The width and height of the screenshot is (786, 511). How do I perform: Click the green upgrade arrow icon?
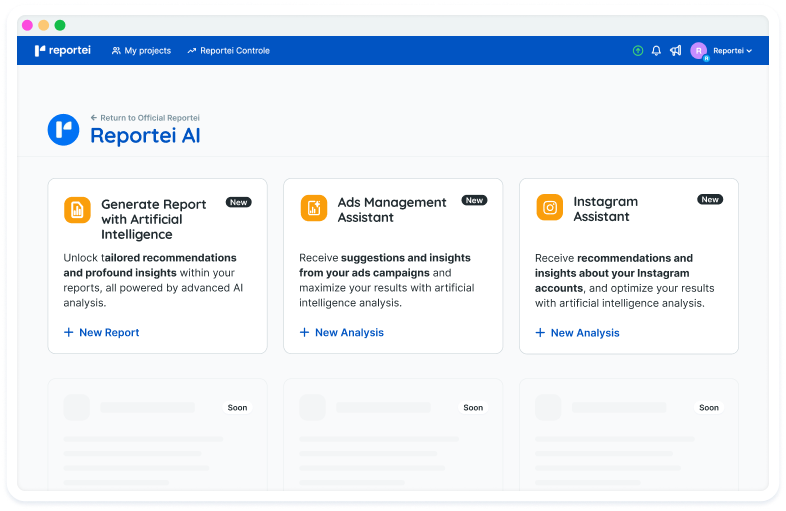point(638,51)
